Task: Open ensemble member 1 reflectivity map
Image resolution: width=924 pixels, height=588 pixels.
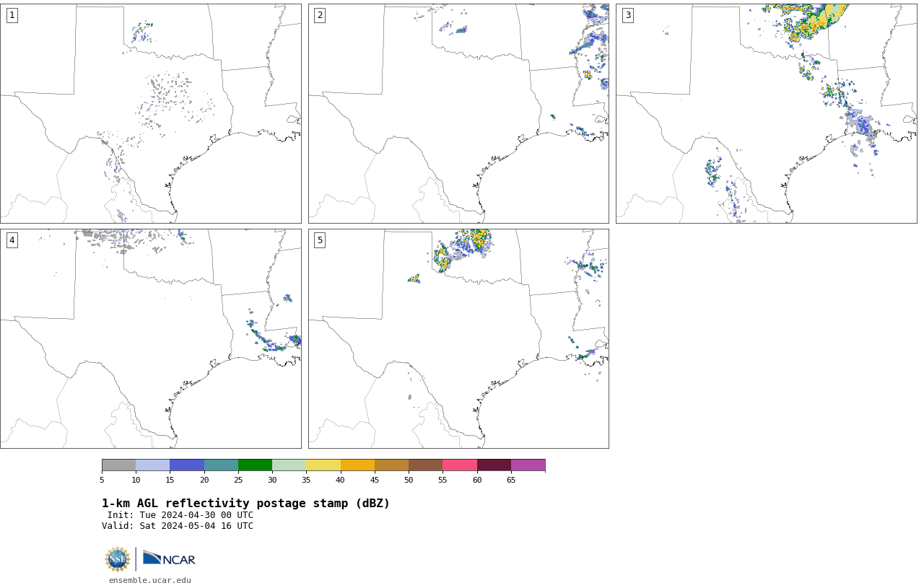Action: [x=151, y=113]
